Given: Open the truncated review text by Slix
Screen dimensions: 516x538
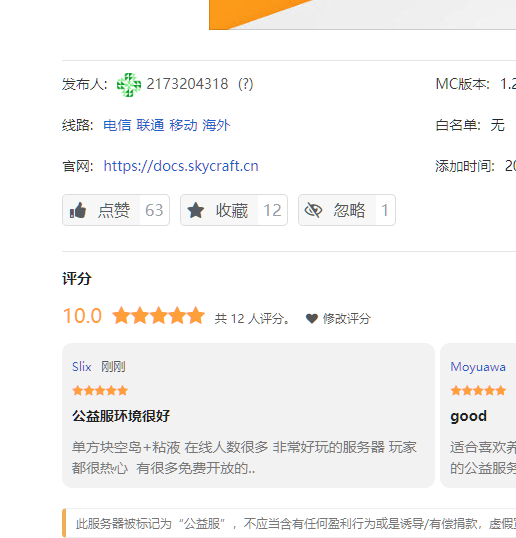Looking at the screenshot, I should pos(244,458).
